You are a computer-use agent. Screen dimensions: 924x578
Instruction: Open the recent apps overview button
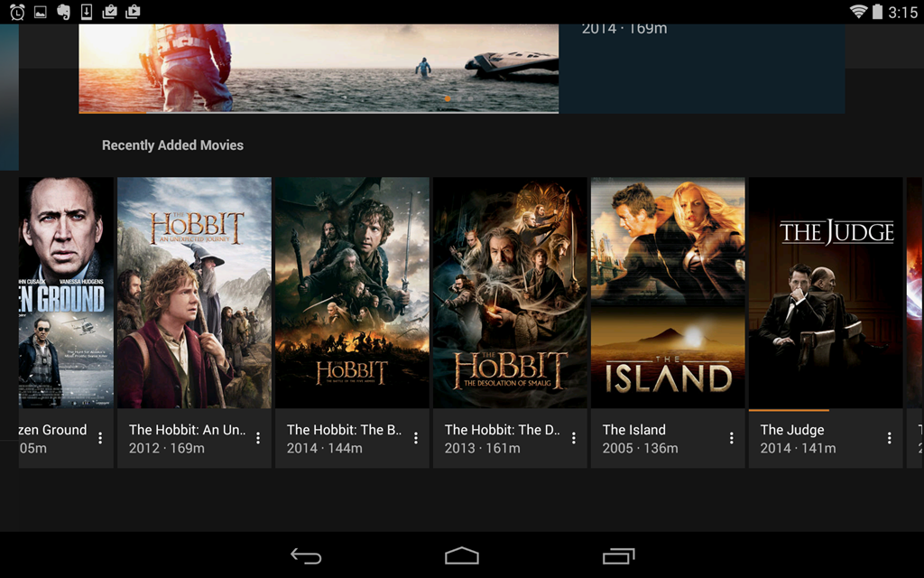coord(618,555)
